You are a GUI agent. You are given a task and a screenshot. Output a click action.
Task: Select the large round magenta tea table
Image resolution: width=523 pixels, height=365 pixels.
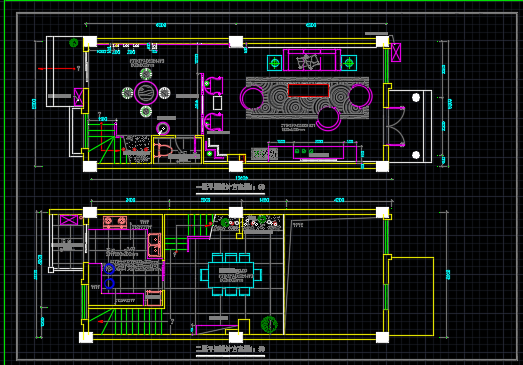tap(146, 93)
